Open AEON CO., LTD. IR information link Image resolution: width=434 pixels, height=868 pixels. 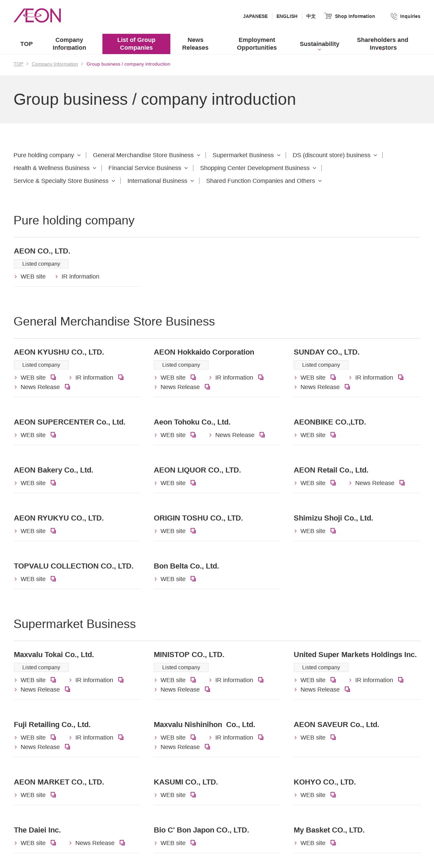(80, 276)
